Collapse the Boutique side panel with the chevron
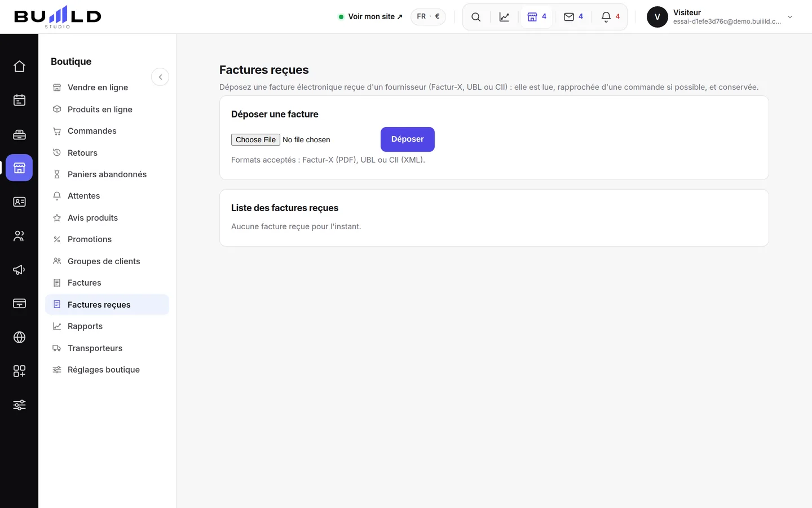 tap(160, 77)
